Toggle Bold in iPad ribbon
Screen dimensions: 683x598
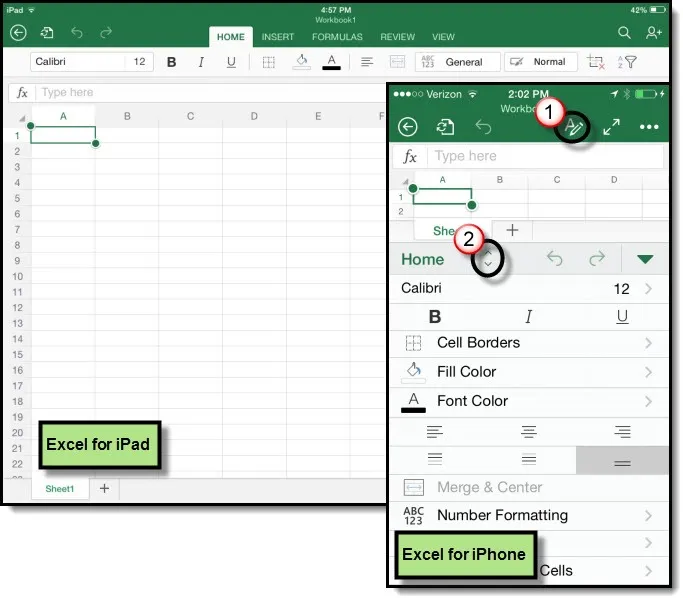tap(172, 62)
